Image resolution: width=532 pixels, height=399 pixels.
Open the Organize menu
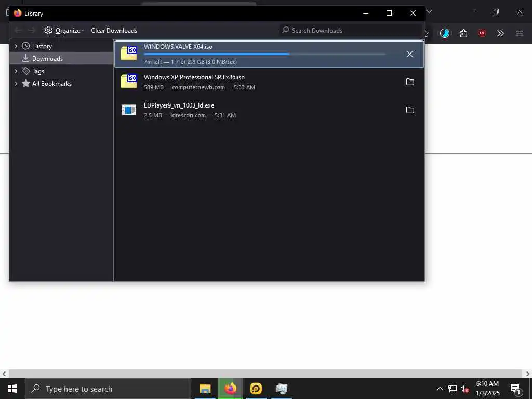[64, 31]
